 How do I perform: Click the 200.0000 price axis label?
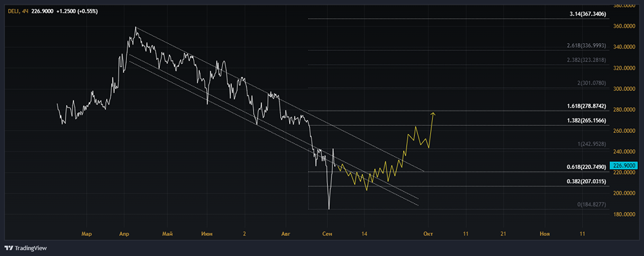624,193
